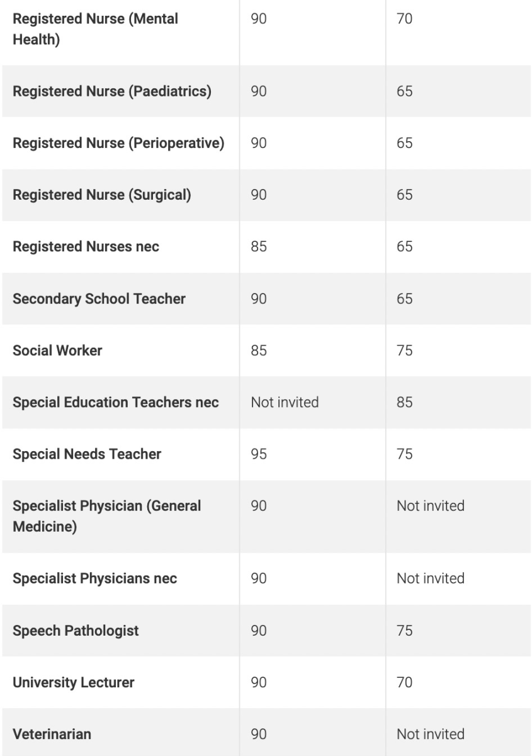Viewport: 532px width, 756px height.
Task: Select the 95 value for Special Needs Teacher
Action: click(x=259, y=454)
